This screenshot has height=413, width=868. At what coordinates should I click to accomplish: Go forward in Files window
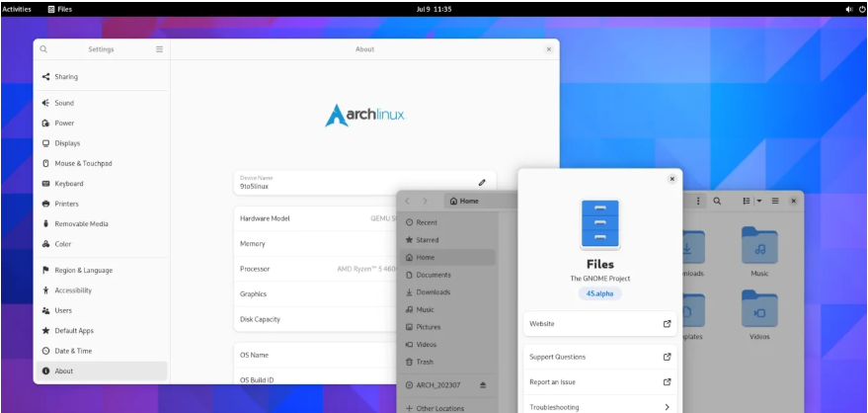coord(426,201)
